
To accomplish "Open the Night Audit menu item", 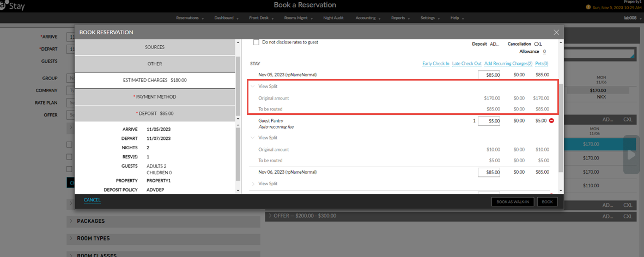I will click(333, 18).
